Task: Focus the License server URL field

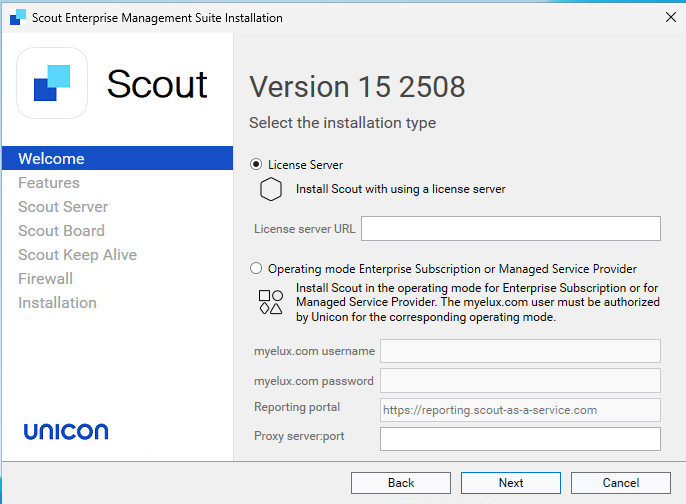Action: pos(510,229)
